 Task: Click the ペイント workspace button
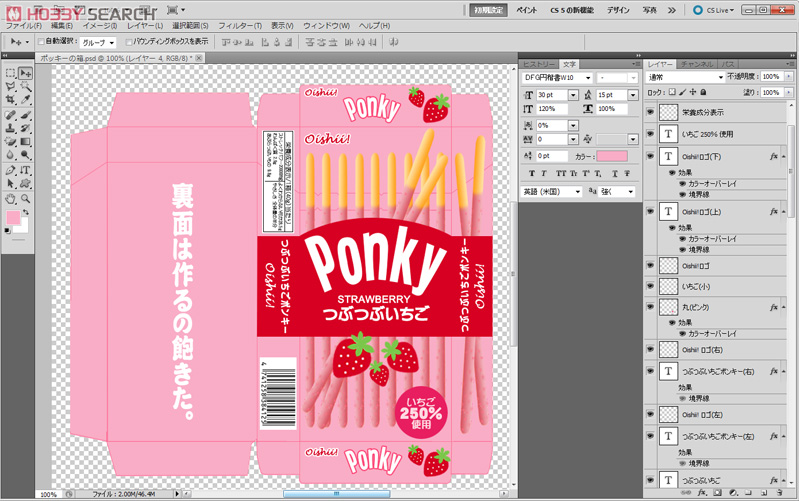(x=526, y=10)
